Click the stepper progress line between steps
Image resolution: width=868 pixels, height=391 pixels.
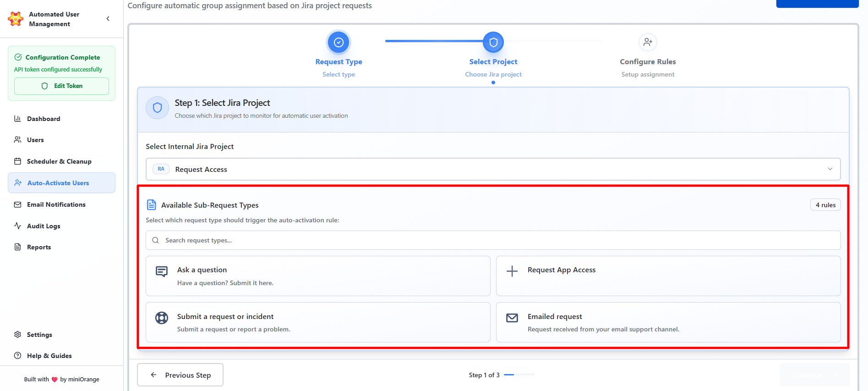click(493, 41)
